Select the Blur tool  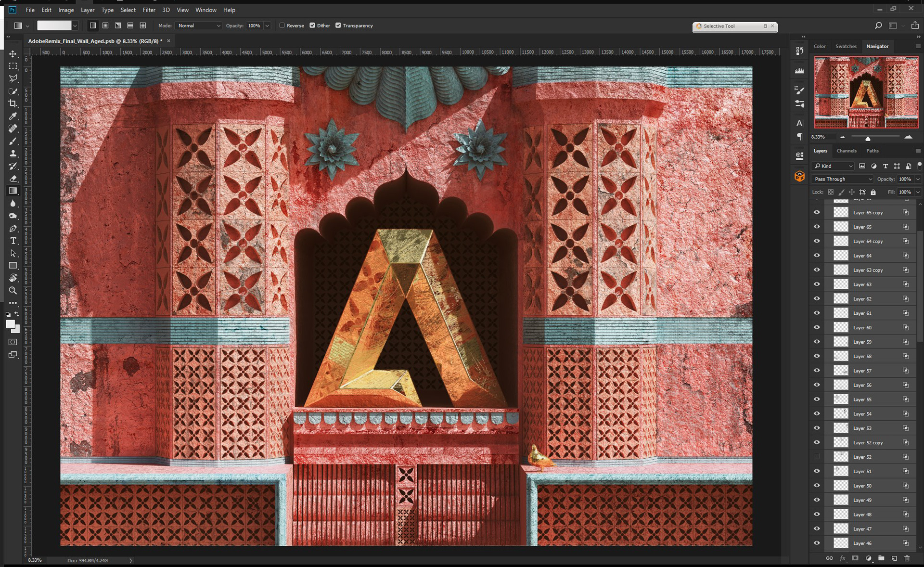click(13, 204)
